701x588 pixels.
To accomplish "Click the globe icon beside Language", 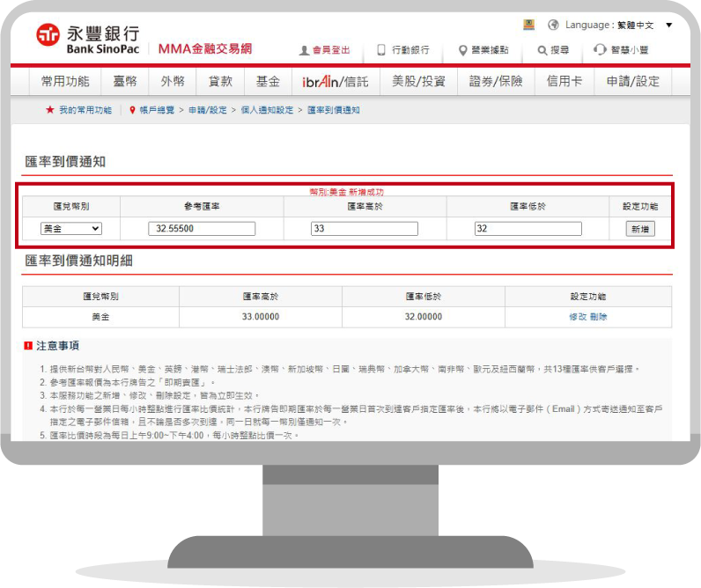I will pyautogui.click(x=553, y=25).
